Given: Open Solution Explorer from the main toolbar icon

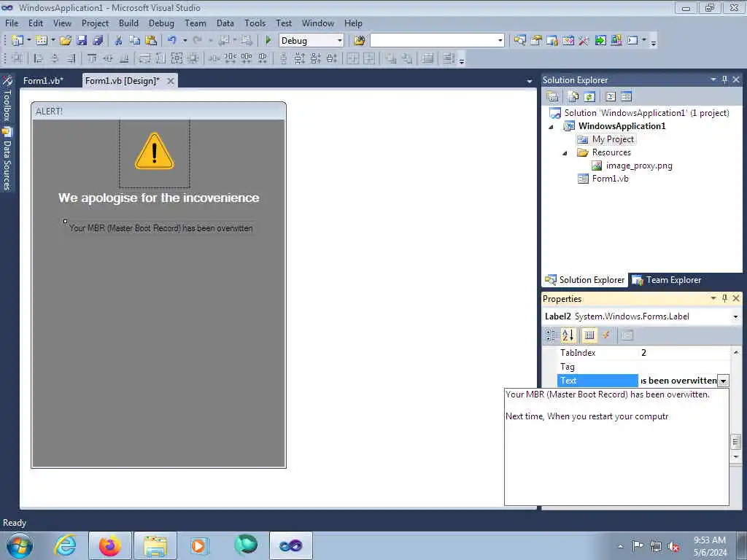Looking at the screenshot, I should (x=519, y=41).
